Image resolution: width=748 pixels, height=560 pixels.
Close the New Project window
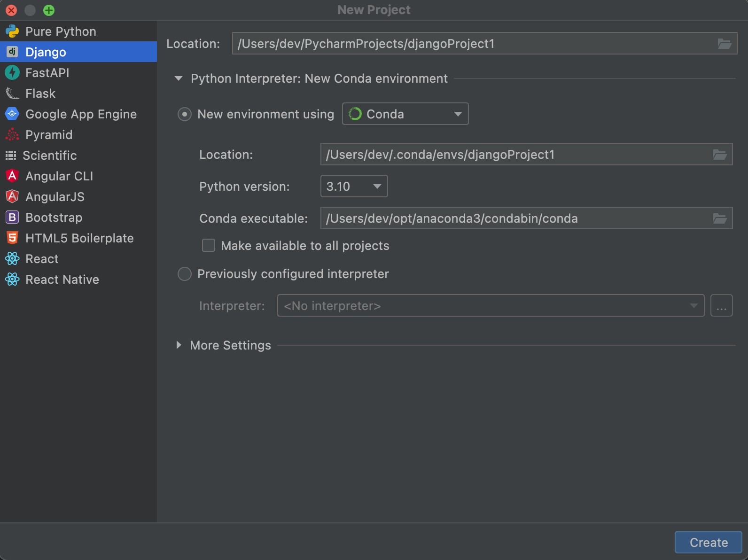tap(11, 10)
